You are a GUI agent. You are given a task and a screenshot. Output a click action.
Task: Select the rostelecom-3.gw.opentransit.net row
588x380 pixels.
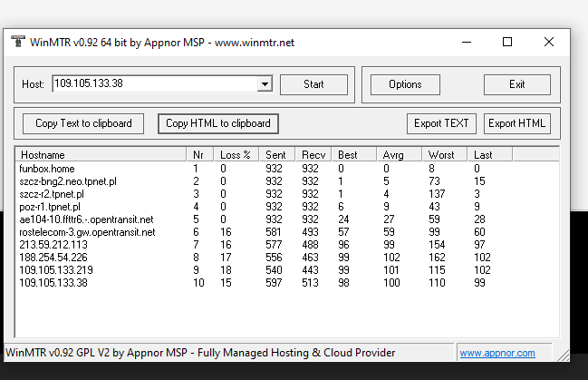pyautogui.click(x=287, y=232)
